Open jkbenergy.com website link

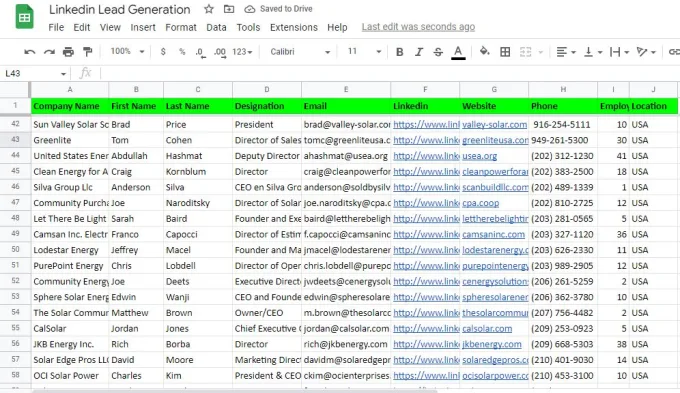(x=492, y=344)
